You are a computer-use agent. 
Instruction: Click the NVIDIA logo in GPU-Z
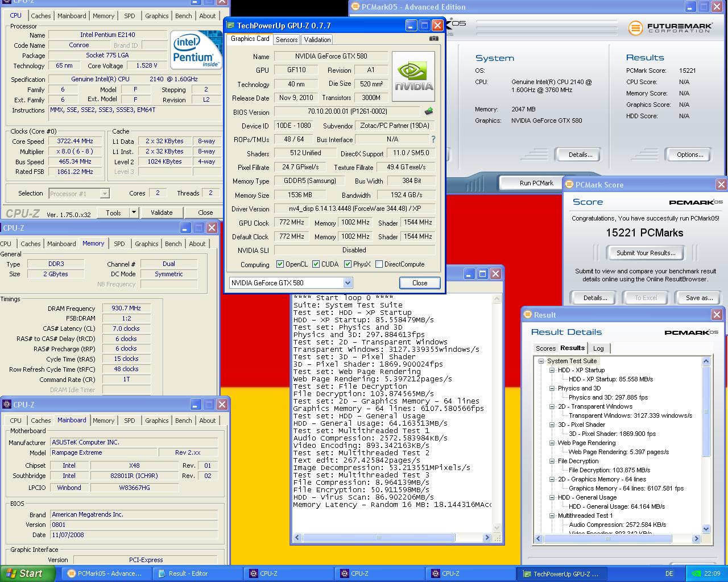(x=413, y=76)
